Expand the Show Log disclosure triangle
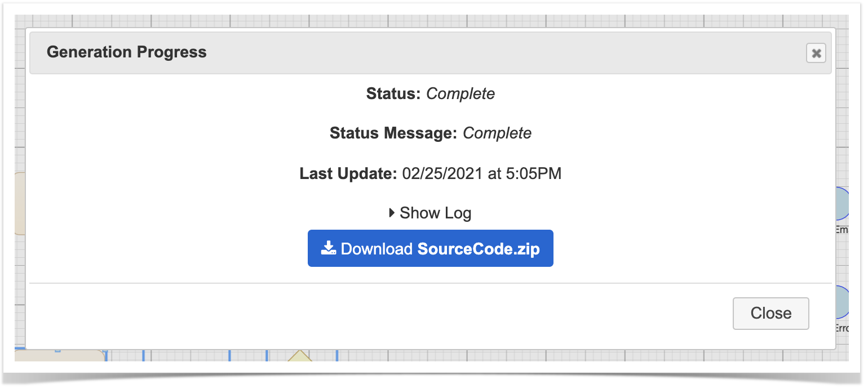The image size is (868, 389). [x=392, y=213]
